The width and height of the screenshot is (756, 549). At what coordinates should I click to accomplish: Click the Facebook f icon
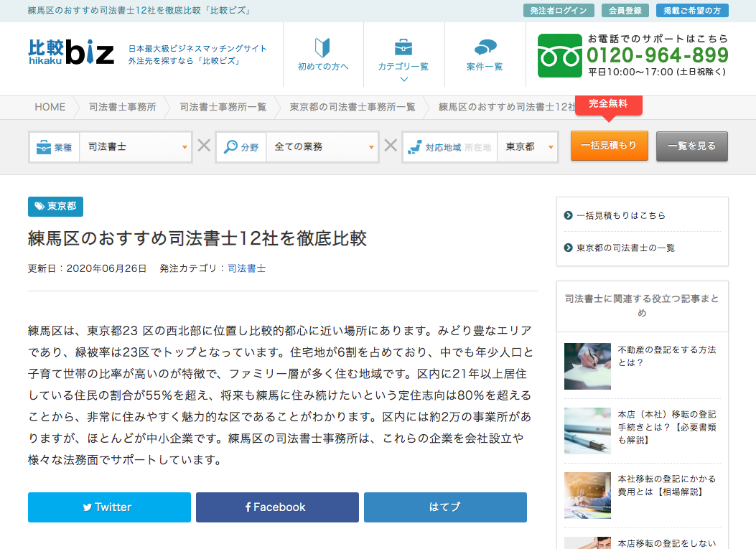click(248, 507)
